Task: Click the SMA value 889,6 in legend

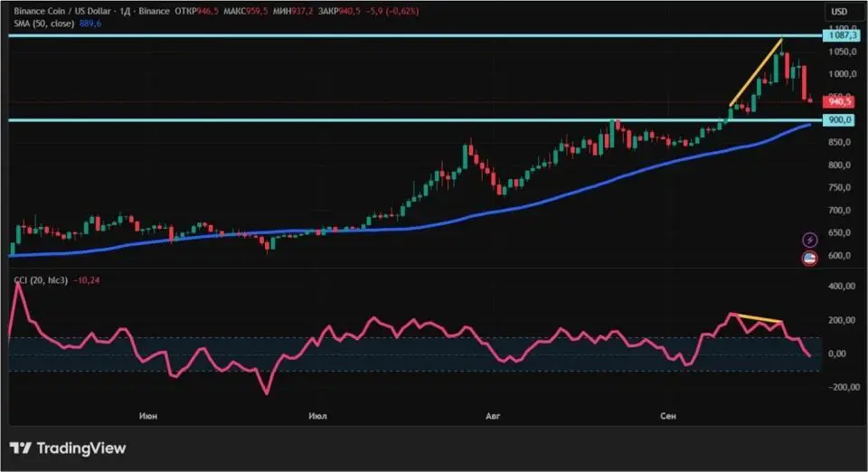Action: pyautogui.click(x=92, y=24)
